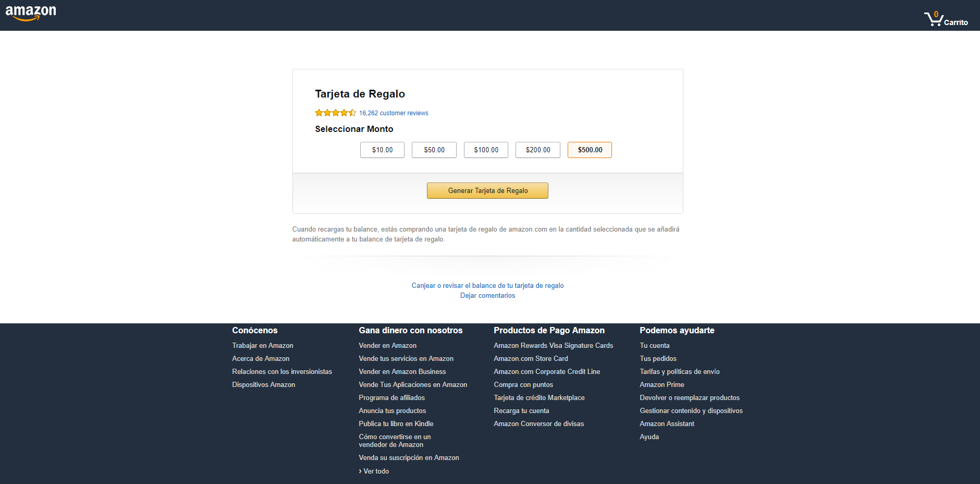Expand the Ver todo footer link
This screenshot has width=980, height=484.
click(374, 471)
